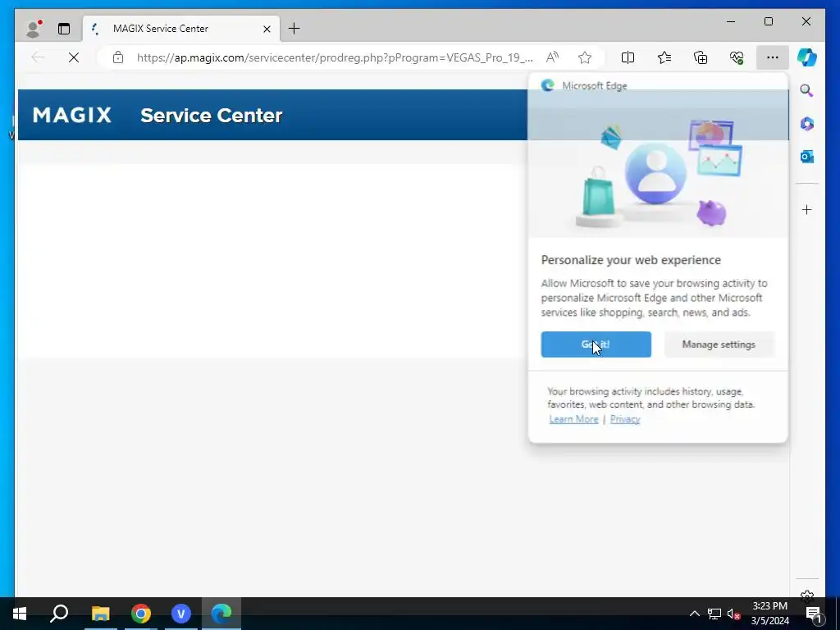
Task: Open muted volume tray icon
Action: (x=734, y=614)
